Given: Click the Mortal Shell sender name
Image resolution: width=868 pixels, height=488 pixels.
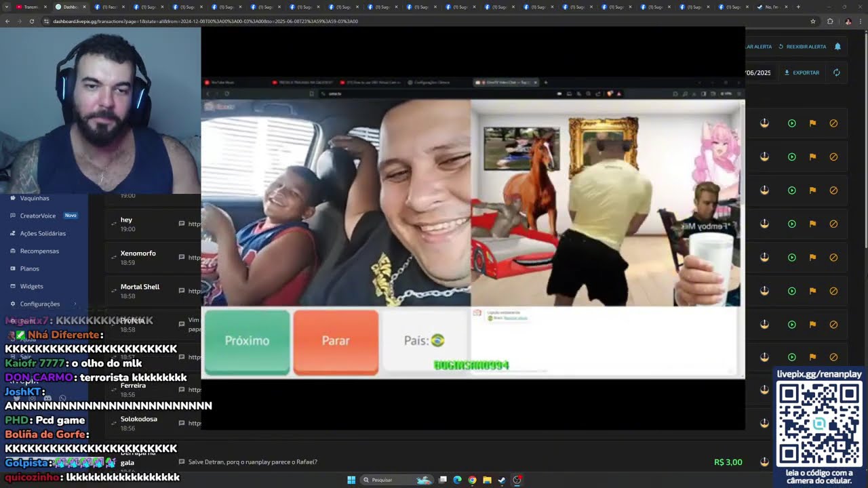Looking at the screenshot, I should tap(140, 287).
